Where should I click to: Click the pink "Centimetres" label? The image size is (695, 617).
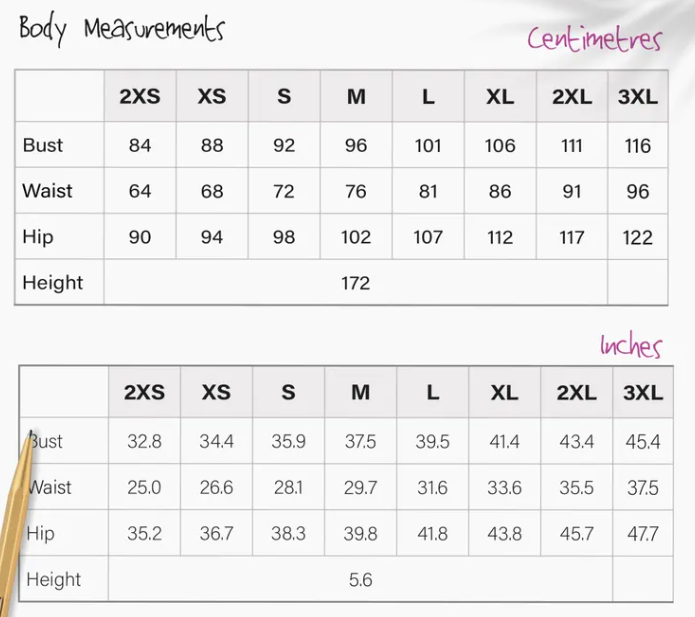(594, 38)
